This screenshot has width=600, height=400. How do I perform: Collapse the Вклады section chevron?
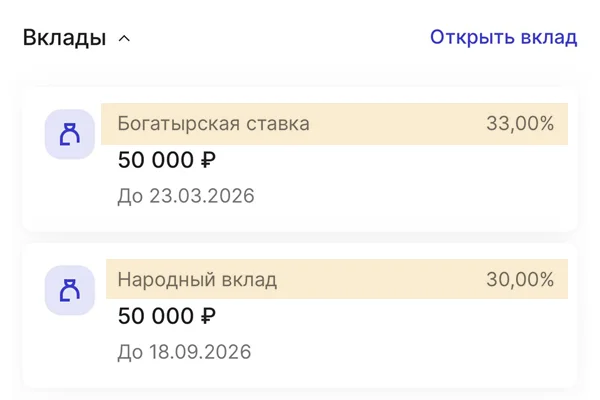tap(124, 39)
